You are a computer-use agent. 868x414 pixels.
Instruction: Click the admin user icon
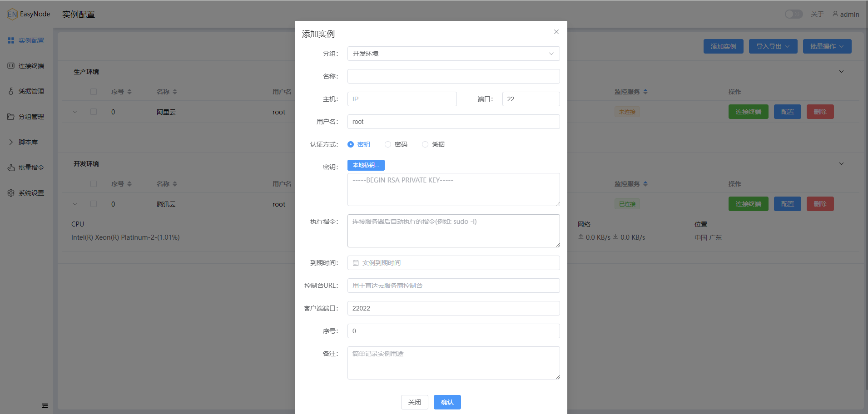pos(835,14)
